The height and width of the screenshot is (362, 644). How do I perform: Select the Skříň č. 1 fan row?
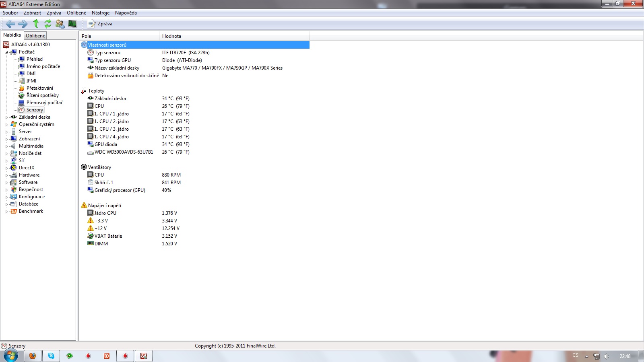pos(195,183)
